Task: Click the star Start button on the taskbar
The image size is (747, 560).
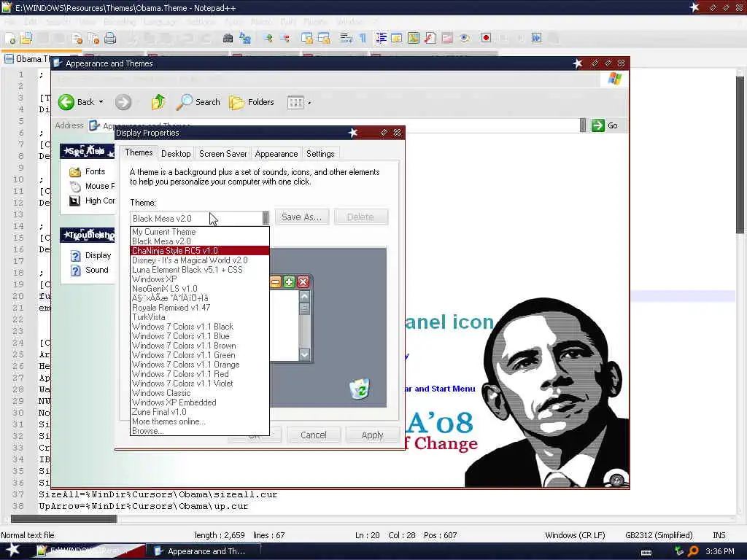Action: click(x=13, y=550)
